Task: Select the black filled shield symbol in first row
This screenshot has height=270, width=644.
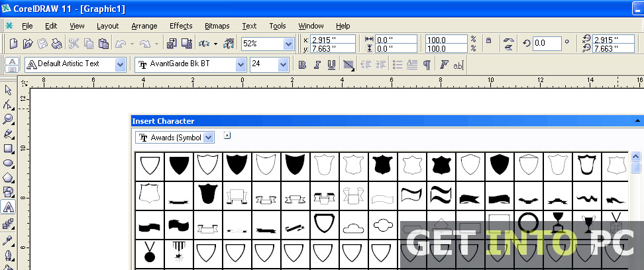Action: click(x=179, y=166)
